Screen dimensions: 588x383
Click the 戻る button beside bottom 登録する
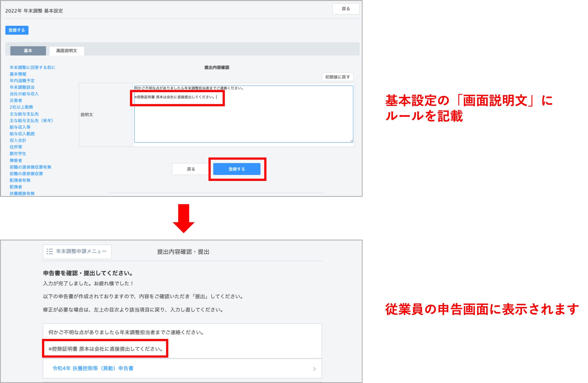point(191,169)
